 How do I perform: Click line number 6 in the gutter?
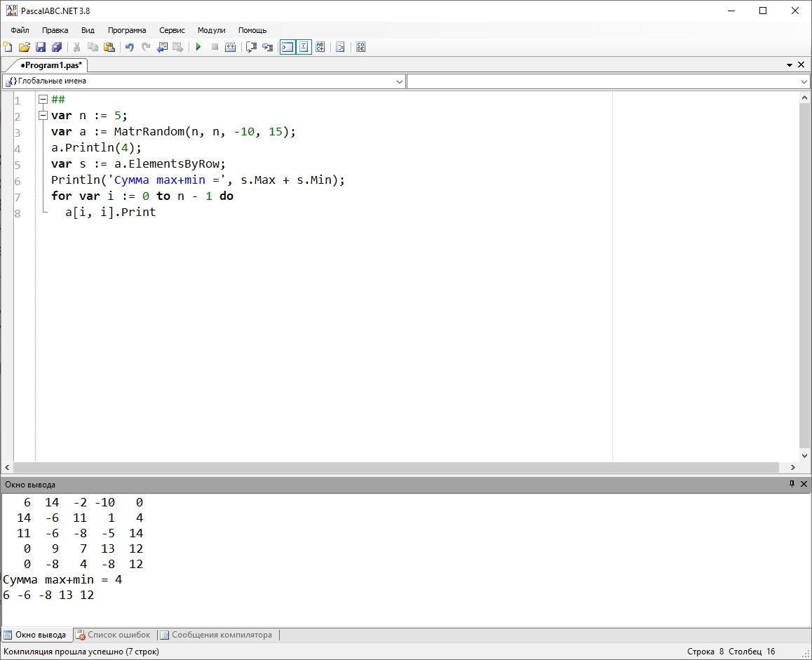(x=18, y=182)
